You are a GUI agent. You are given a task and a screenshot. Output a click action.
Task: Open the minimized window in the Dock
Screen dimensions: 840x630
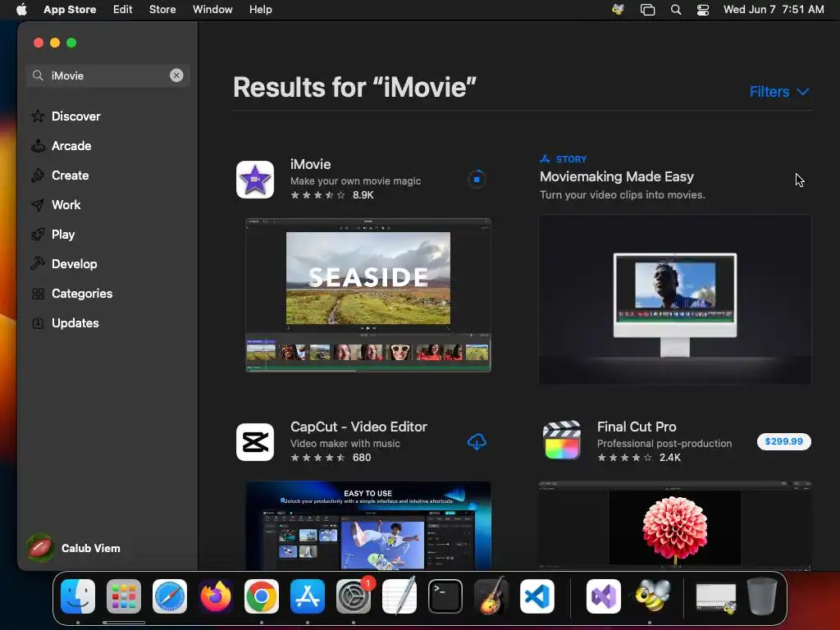(x=715, y=598)
